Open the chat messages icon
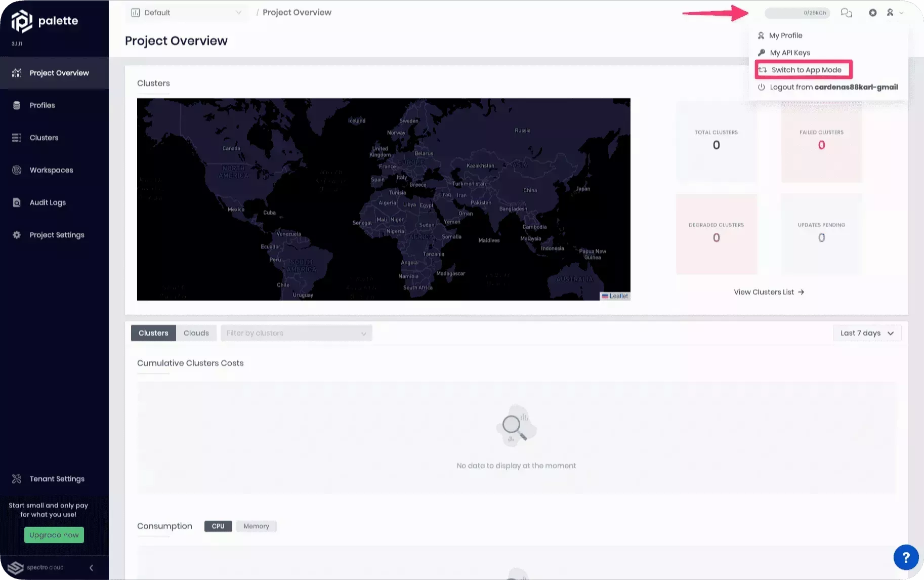 coord(847,13)
